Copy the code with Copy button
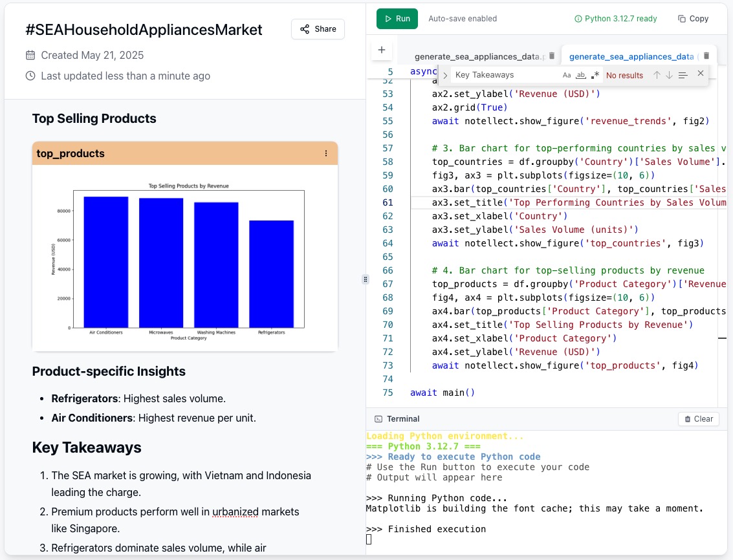This screenshot has height=560, width=733. (x=694, y=19)
